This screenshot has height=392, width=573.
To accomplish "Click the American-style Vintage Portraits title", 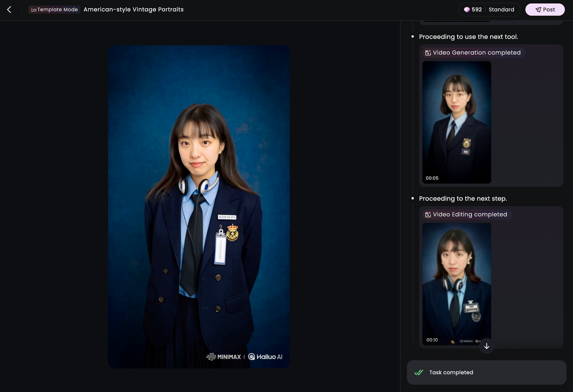I will pyautogui.click(x=134, y=9).
